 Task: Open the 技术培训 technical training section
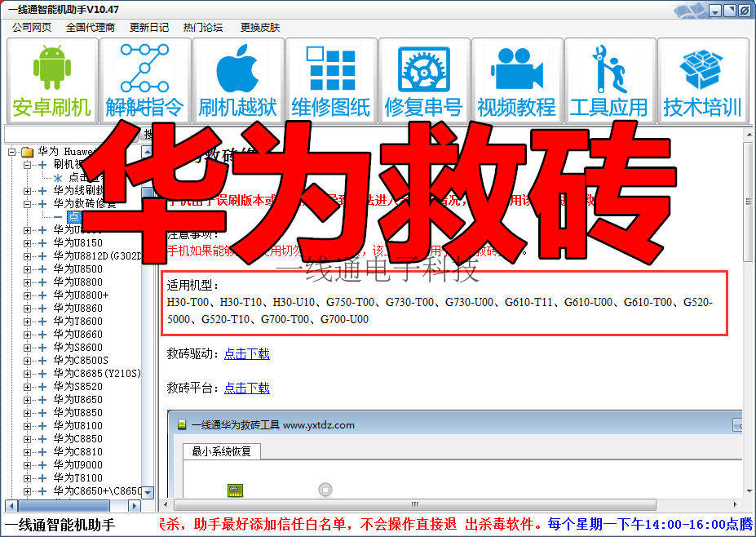pyautogui.click(x=703, y=81)
